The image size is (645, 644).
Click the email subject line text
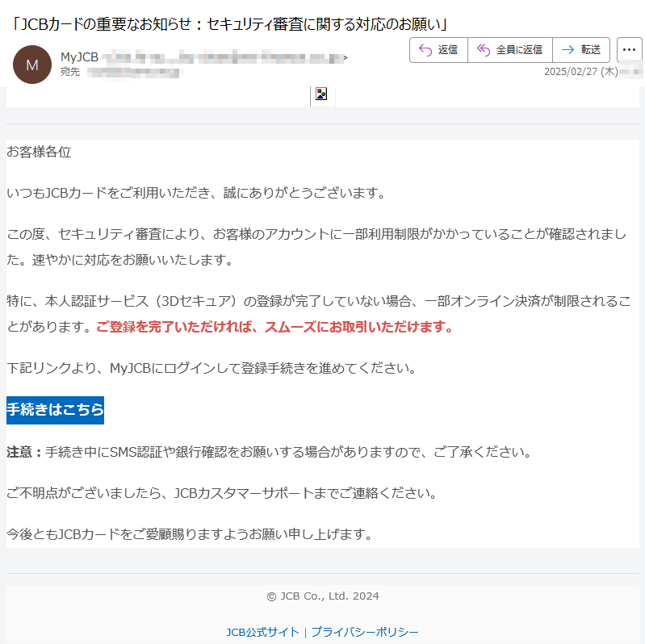[228, 25]
